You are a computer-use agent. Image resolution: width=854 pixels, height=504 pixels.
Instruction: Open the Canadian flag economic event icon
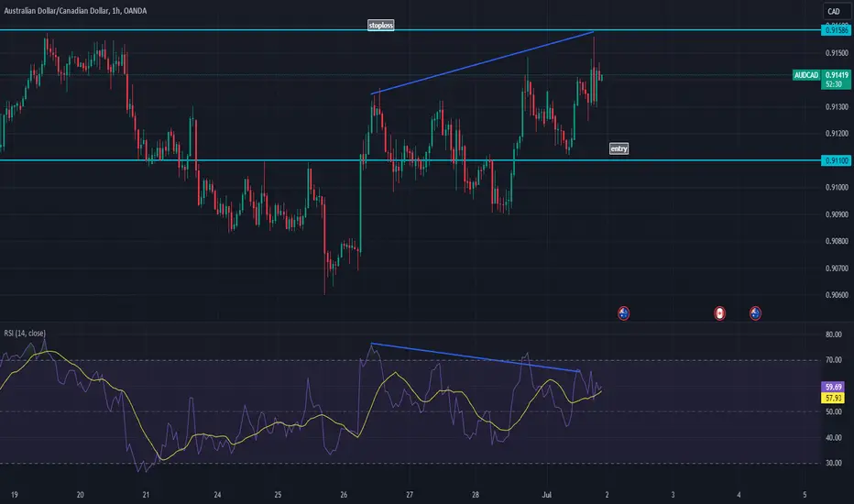pyautogui.click(x=719, y=312)
